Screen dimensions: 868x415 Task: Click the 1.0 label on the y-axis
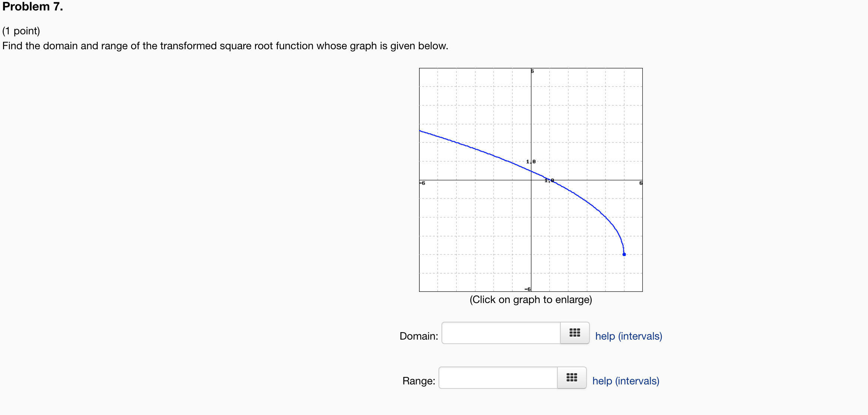(x=531, y=162)
